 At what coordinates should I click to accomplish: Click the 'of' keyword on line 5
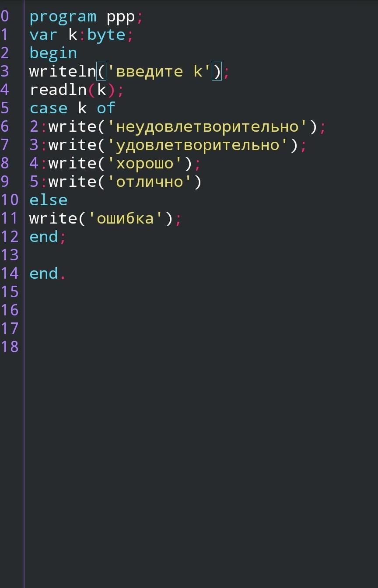[106, 108]
